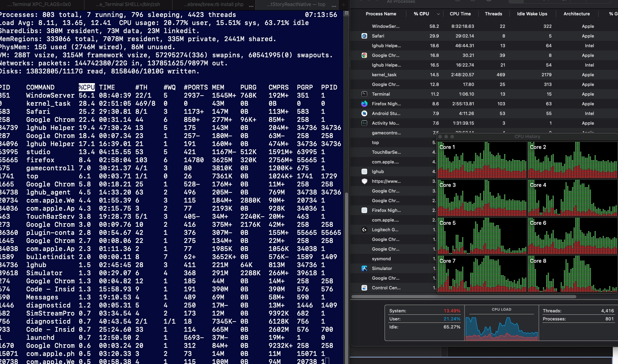Click the Google Chrome icon beside 16.8 CPU
This screenshot has height=364, width=618.
364,55
